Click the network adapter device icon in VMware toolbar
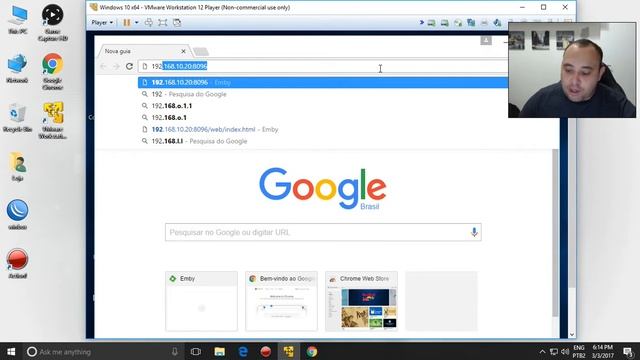The width and height of the screenshot is (640, 360). click(x=471, y=23)
